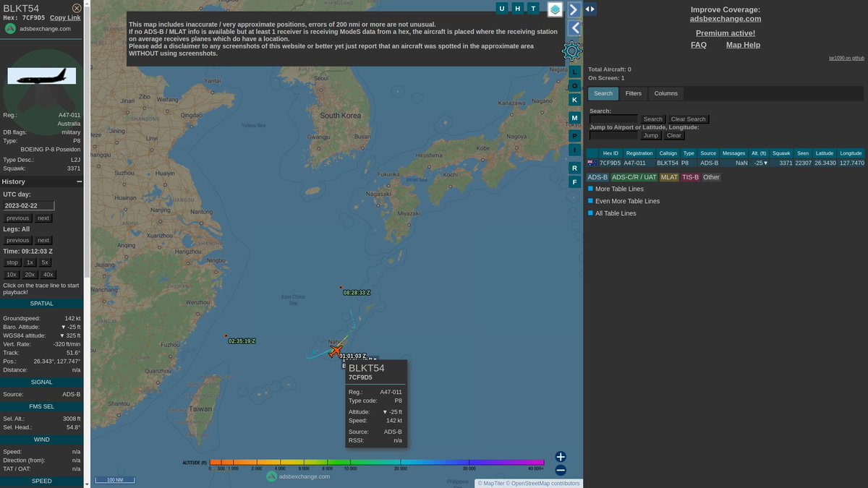Sort table by the Longitude column
Screen dimensions: 868x488
point(851,153)
